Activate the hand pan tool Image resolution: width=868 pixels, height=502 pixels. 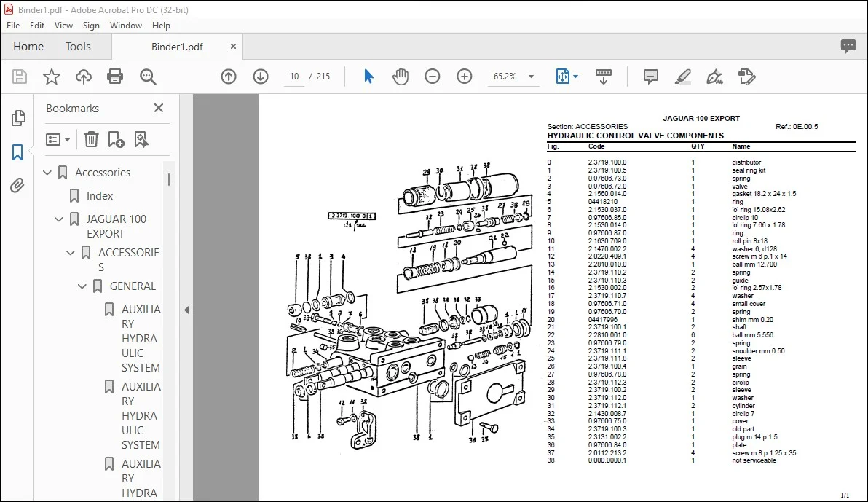pos(401,77)
